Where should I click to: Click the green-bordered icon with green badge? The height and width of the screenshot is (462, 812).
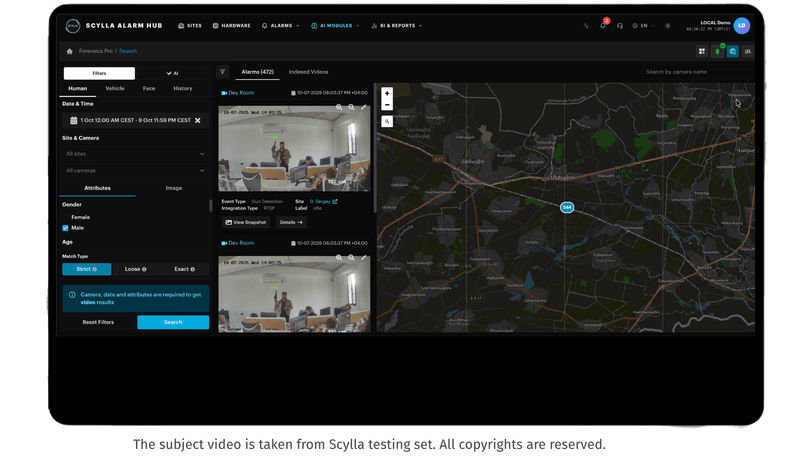[x=717, y=51]
